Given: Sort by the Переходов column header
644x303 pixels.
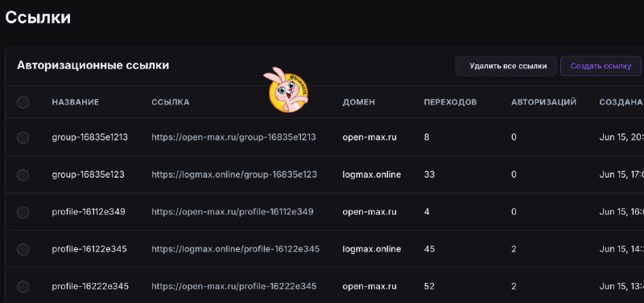Looking at the screenshot, I should pyautogui.click(x=450, y=102).
